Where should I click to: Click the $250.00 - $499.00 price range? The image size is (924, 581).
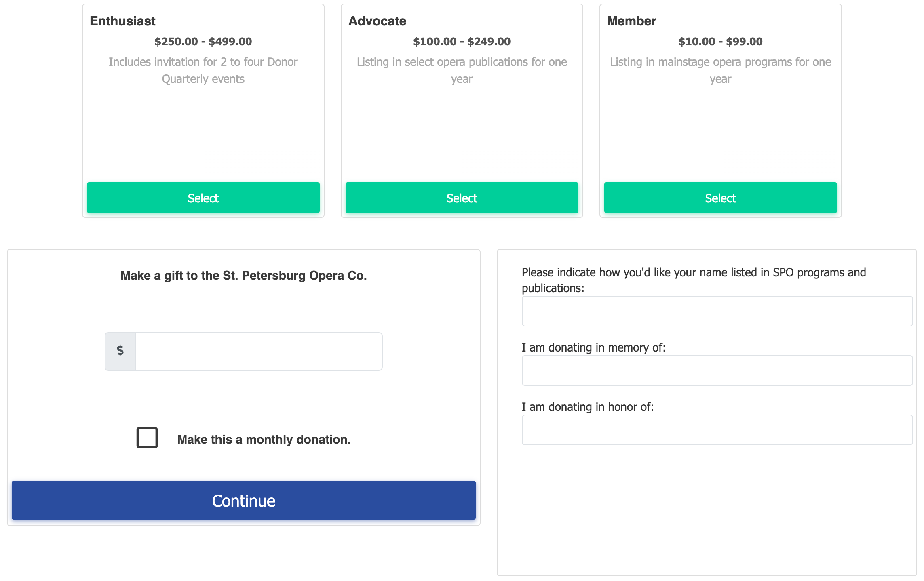[x=203, y=42]
